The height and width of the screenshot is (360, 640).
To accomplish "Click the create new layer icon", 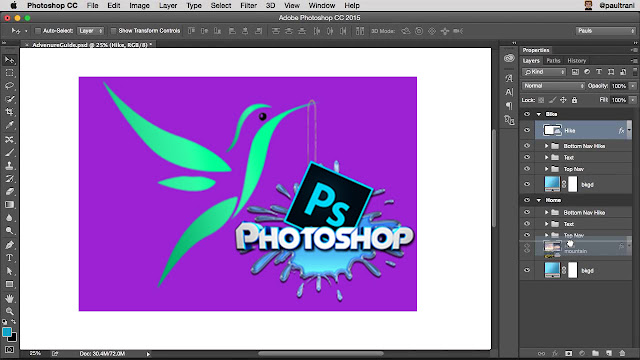I will pyautogui.click(x=609, y=353).
